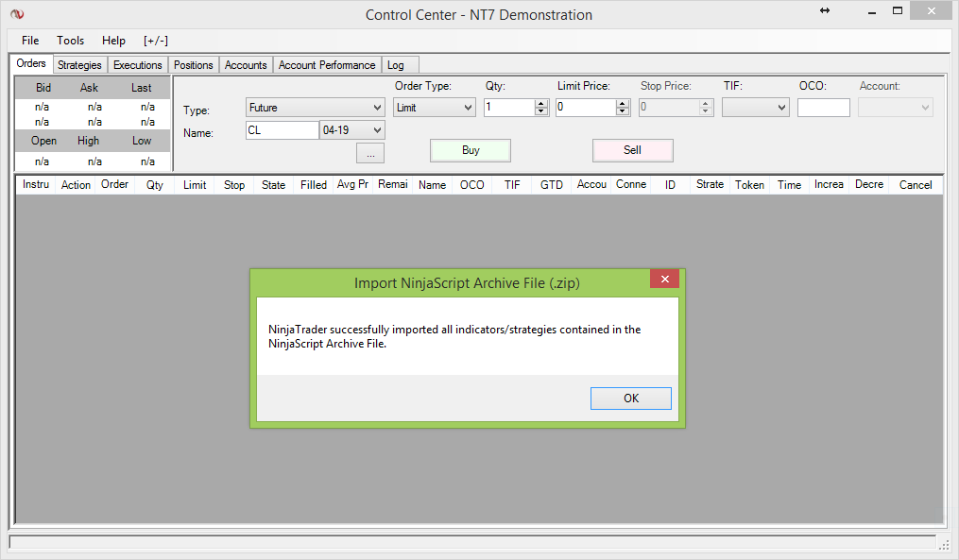This screenshot has width=959, height=560.
Task: Click the Bid header in quote panel
Action: pyautogui.click(x=43, y=88)
